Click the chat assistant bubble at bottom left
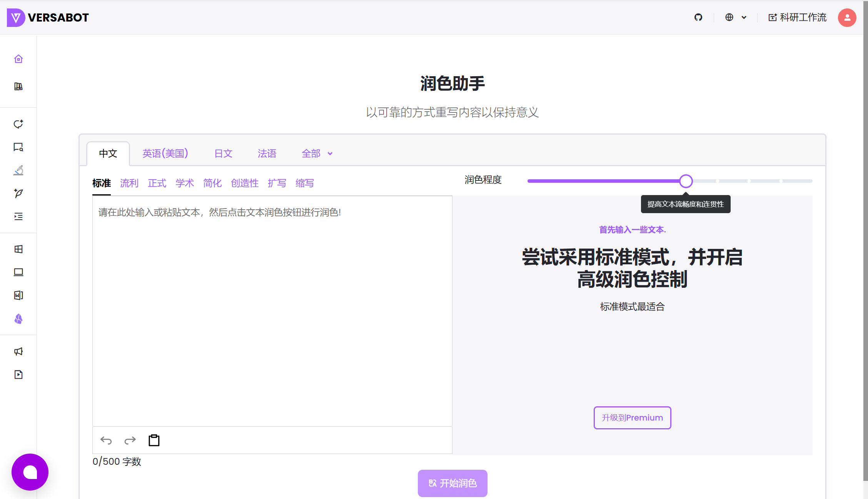 pos(30,472)
